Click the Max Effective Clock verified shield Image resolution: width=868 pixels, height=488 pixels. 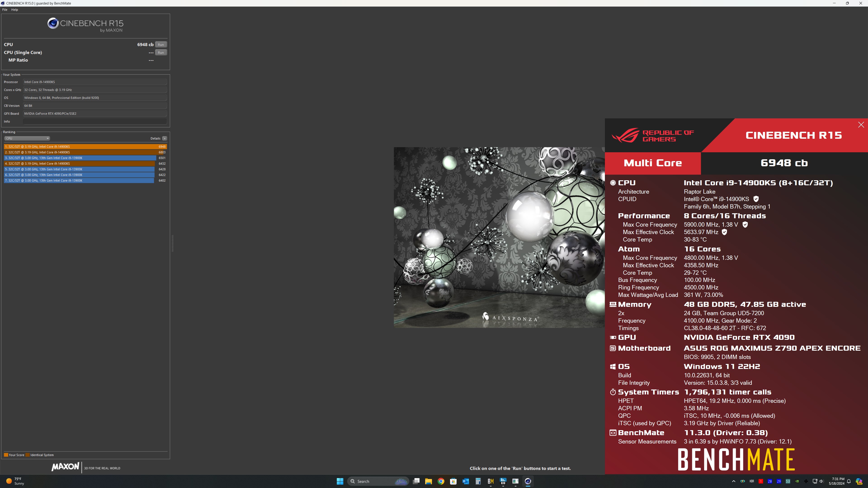[724, 232]
